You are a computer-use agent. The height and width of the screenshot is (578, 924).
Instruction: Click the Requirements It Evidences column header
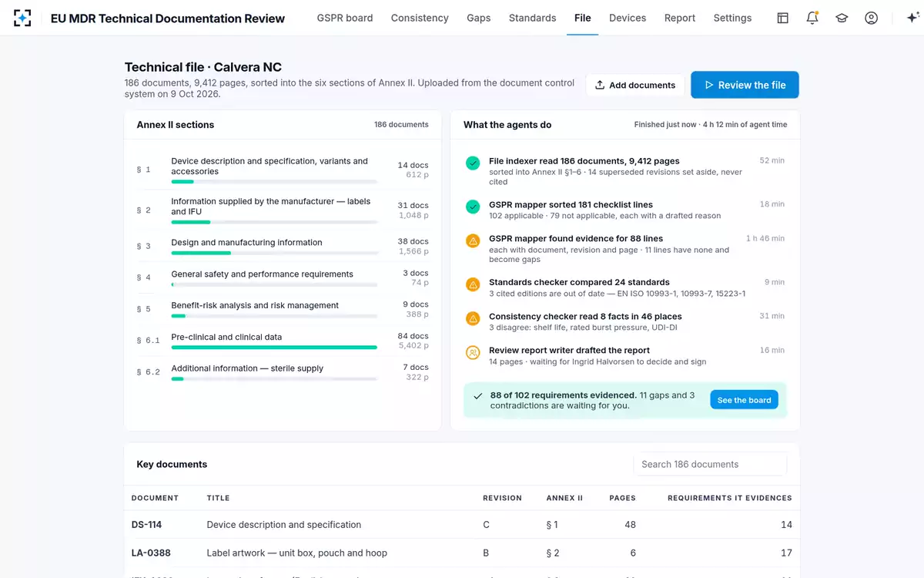[x=729, y=498]
